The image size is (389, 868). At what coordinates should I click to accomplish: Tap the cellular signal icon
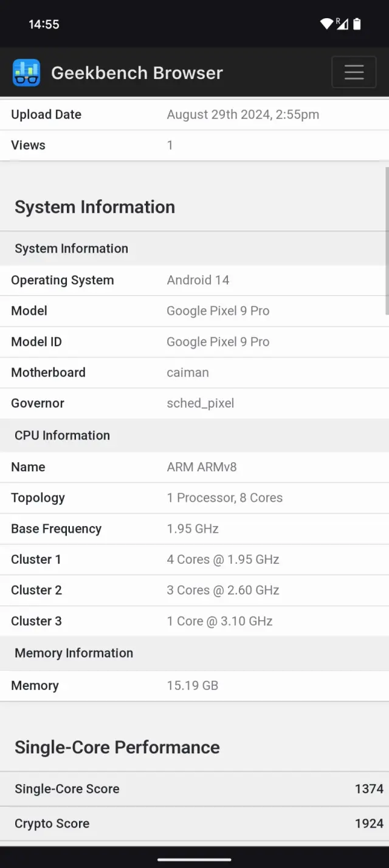pyautogui.click(x=342, y=24)
